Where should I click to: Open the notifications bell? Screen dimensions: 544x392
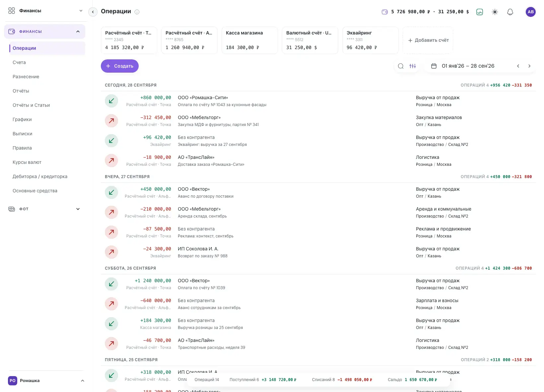[510, 12]
